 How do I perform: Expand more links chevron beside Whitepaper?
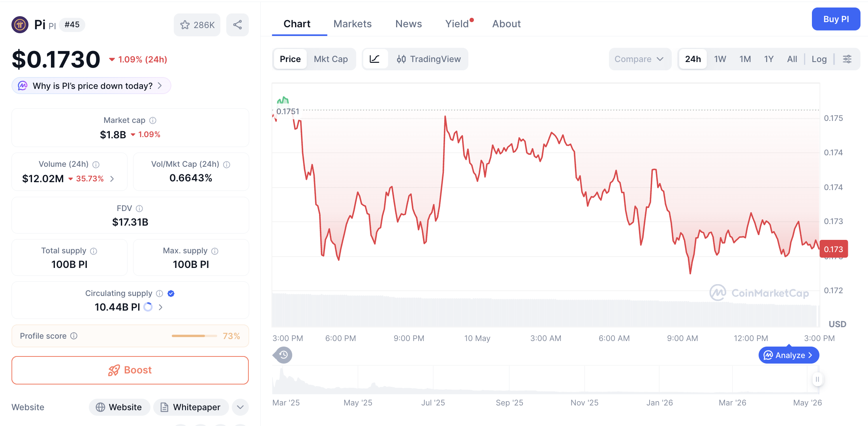tap(240, 407)
